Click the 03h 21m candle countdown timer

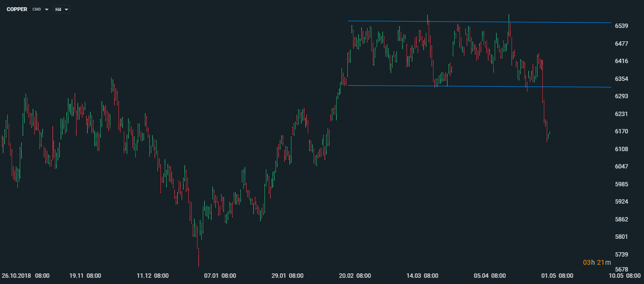(x=597, y=262)
